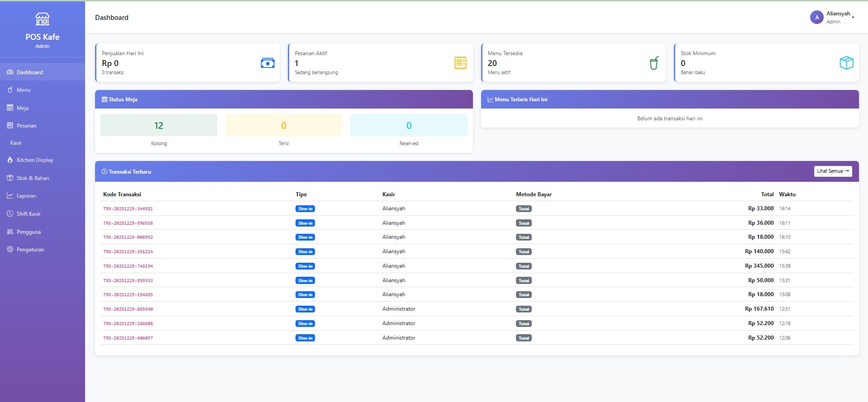Screen dimensions: 868x402
Task: Click the box icon in Stok Minimum card
Action: 846,63
